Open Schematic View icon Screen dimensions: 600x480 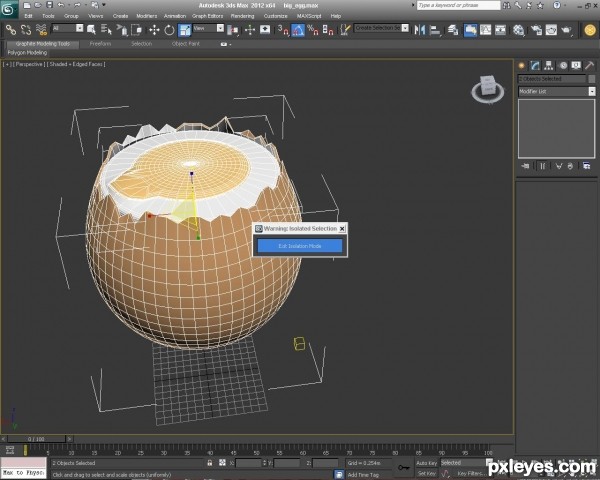pos(500,29)
